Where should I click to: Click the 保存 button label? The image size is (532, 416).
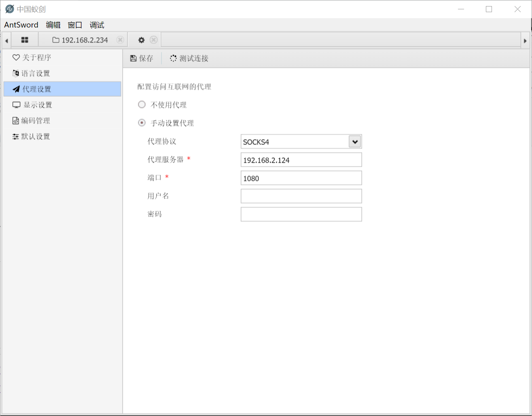(146, 58)
